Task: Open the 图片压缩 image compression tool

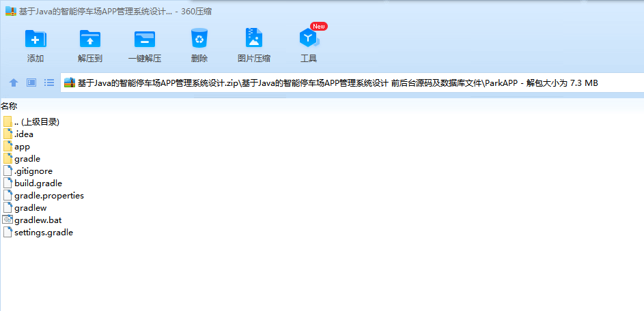Action: tap(254, 38)
